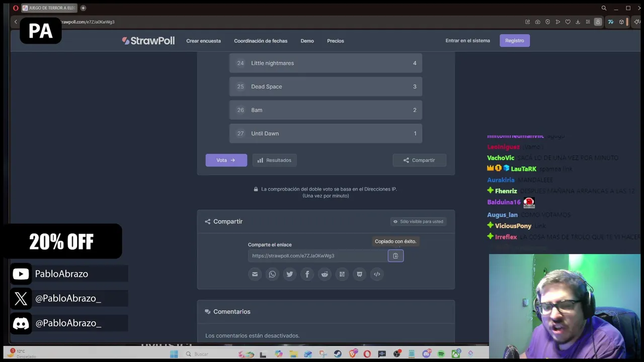
Task: Share poll on Reddit
Action: tap(325, 274)
